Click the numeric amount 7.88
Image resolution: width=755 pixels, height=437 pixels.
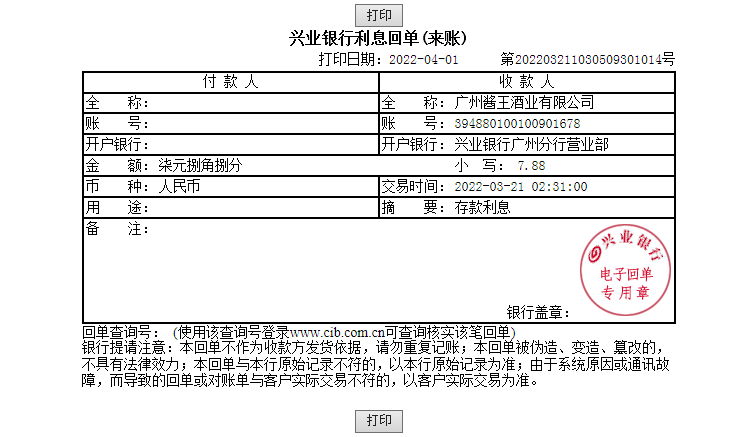531,166
